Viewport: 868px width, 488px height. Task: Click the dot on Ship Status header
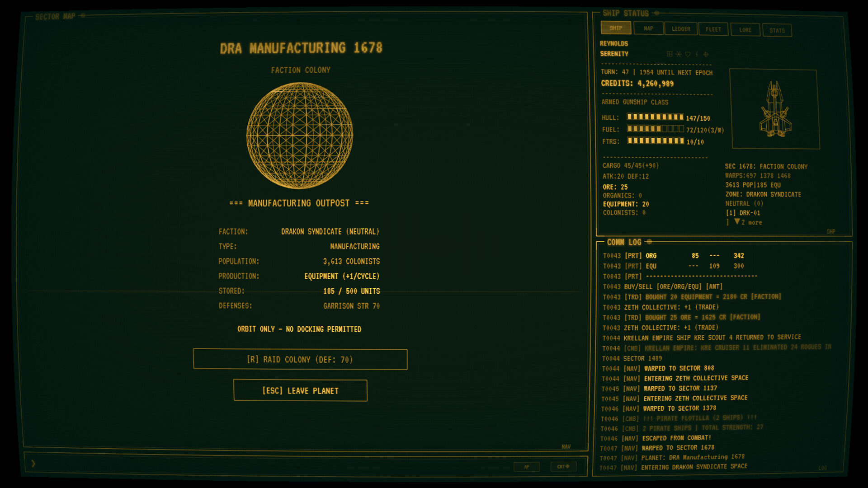pos(657,13)
